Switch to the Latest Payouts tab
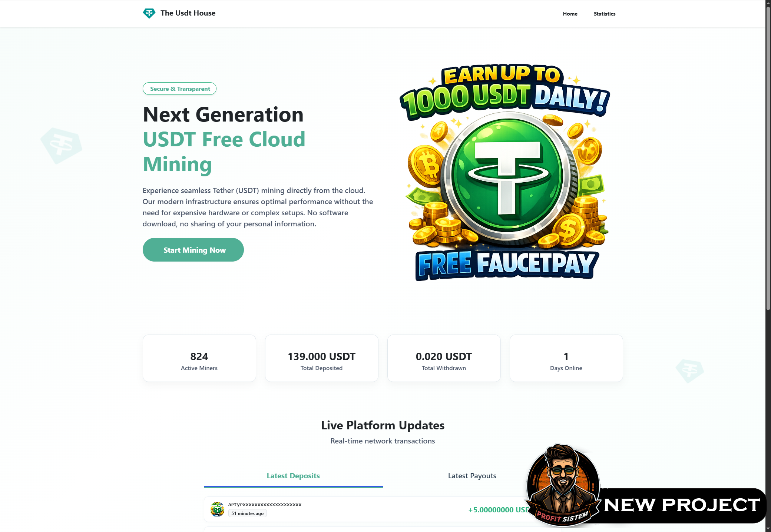This screenshot has height=532, width=771. 472,476
